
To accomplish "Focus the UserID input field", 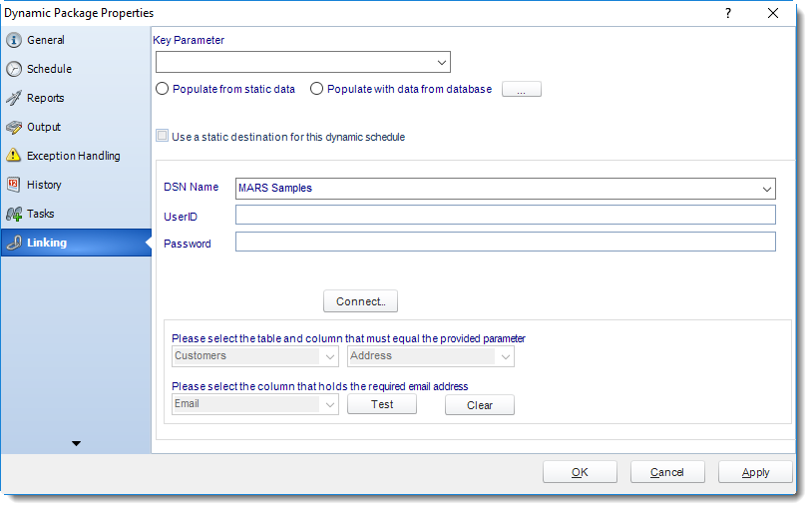I will (506, 215).
